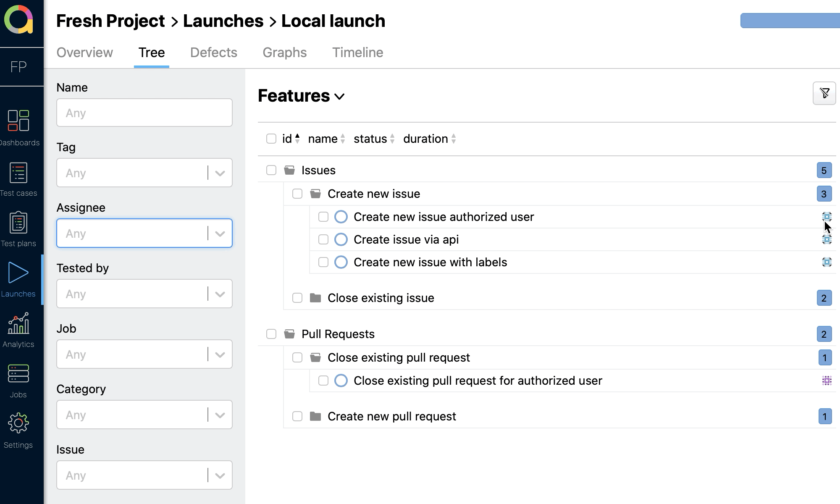Image resolution: width=840 pixels, height=504 pixels.
Task: Open the Assignee dropdown filter
Action: pyautogui.click(x=220, y=234)
